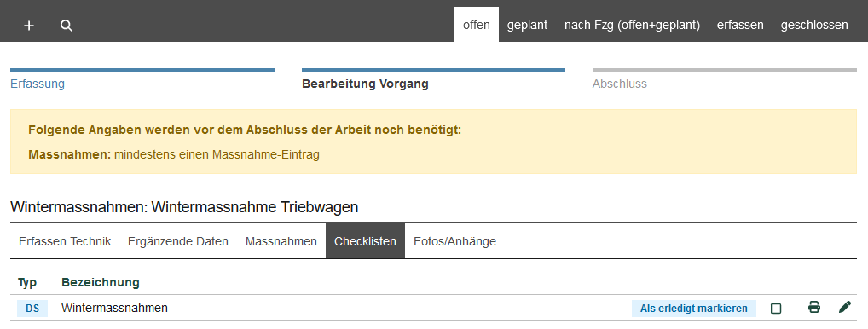The image size is (868, 329).
Task: Click heading 'Wintermassnahmen: Wintermassnahme Triebwagen'
Action: [x=184, y=207]
